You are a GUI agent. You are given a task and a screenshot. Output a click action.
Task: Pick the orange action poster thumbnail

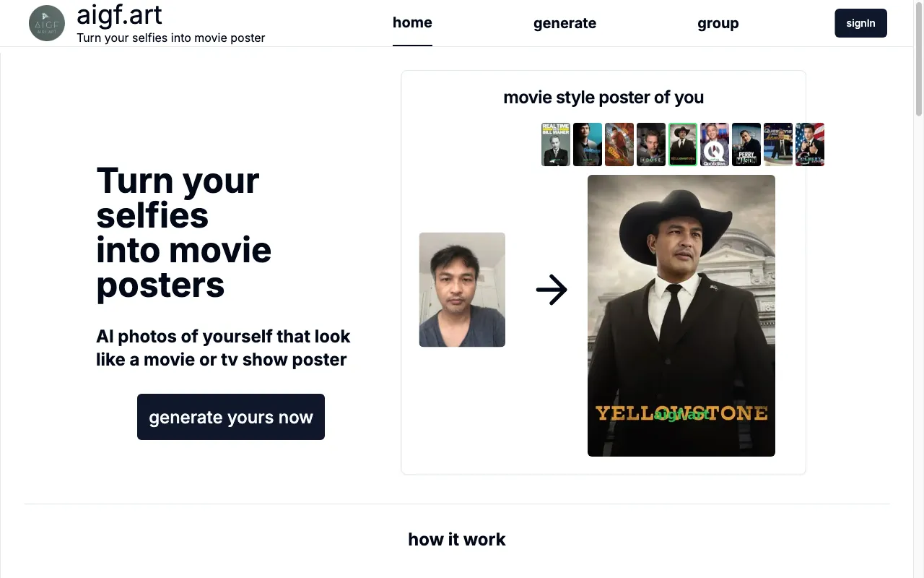619,144
